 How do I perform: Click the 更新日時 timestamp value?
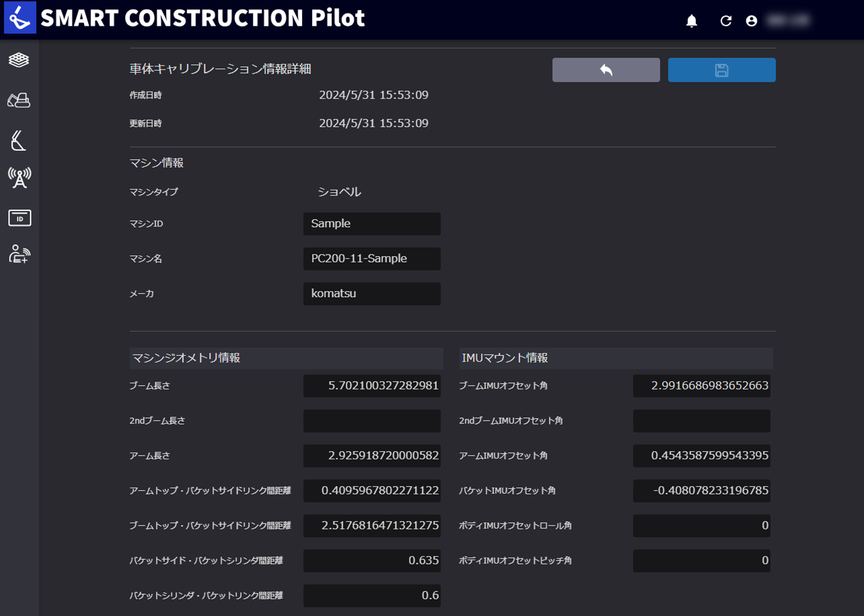tap(373, 123)
